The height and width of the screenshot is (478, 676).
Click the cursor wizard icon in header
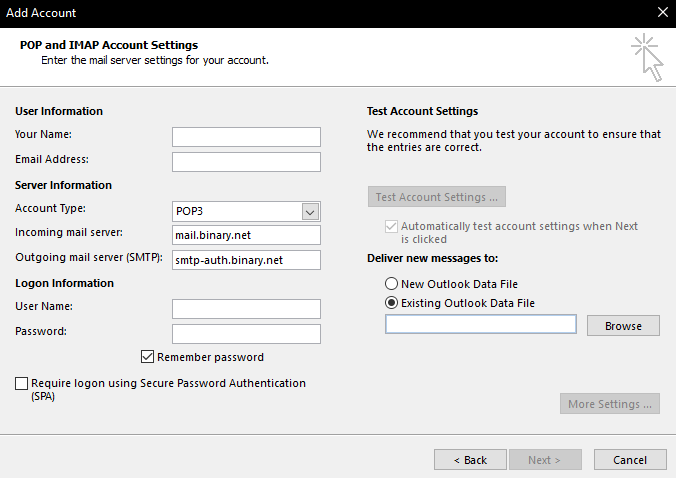click(647, 56)
